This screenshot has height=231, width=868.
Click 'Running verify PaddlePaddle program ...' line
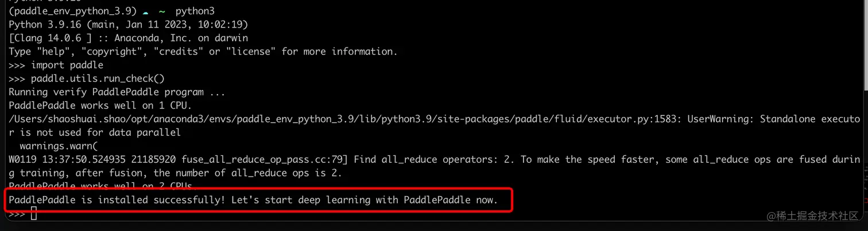(x=117, y=92)
